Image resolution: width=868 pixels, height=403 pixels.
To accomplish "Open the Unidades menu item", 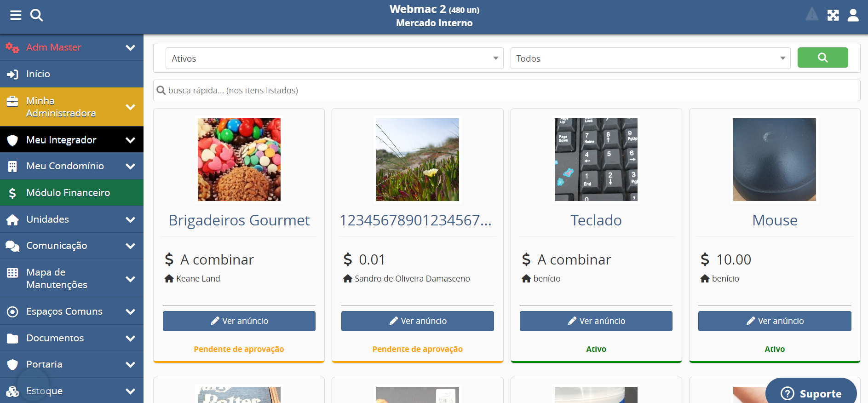I will coord(48,219).
